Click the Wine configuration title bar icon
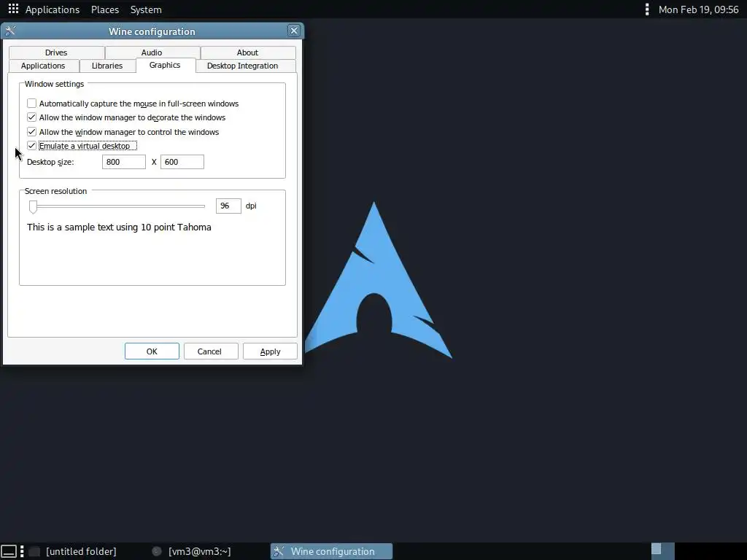747x560 pixels. [10, 31]
